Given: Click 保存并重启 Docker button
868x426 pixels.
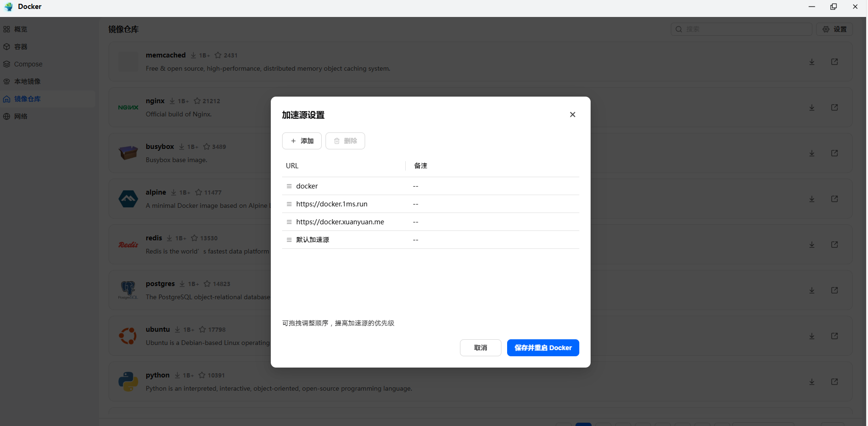Looking at the screenshot, I should 543,348.
